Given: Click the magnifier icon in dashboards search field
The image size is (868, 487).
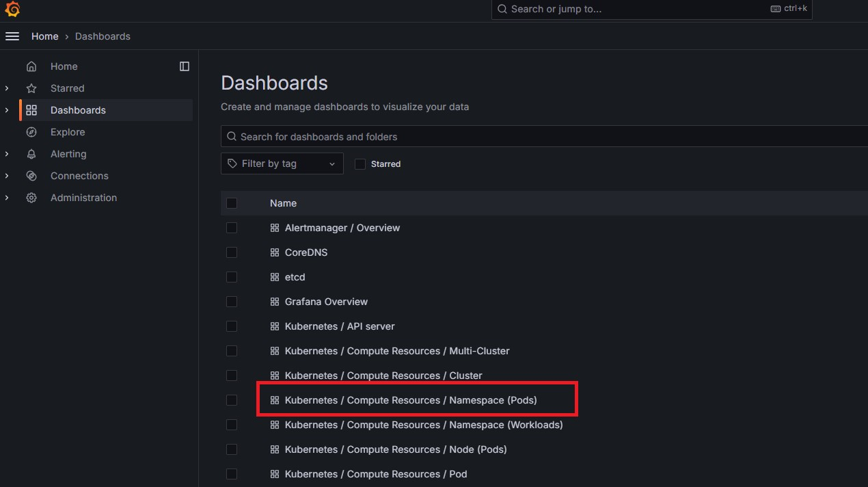Looking at the screenshot, I should tap(232, 137).
